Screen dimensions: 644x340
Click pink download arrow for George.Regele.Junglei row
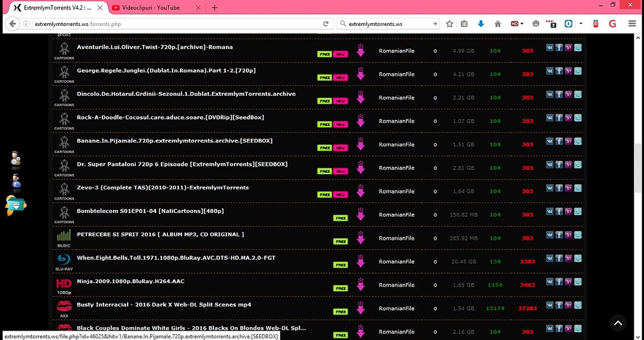[361, 74]
